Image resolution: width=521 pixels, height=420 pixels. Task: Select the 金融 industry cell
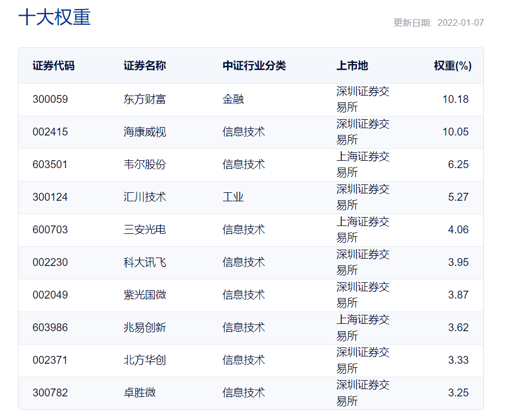[233, 100]
